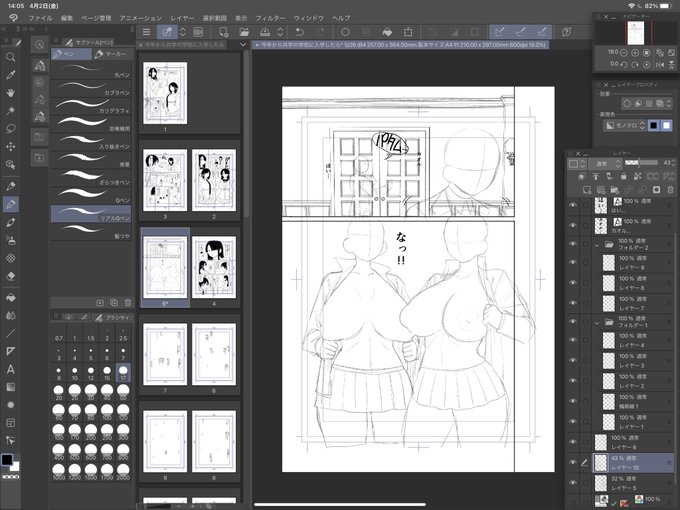Click the Save icon in command bar
Screen dimensions: 680x510
click(265, 32)
